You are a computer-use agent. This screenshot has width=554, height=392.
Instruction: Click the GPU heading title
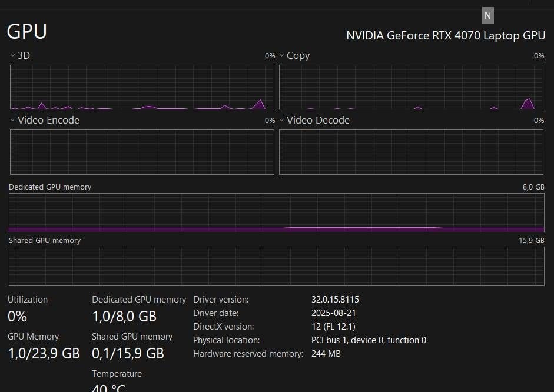[27, 31]
